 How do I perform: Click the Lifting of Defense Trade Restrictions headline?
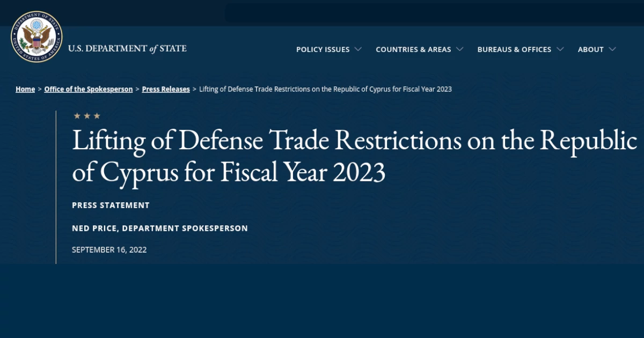[354, 157]
